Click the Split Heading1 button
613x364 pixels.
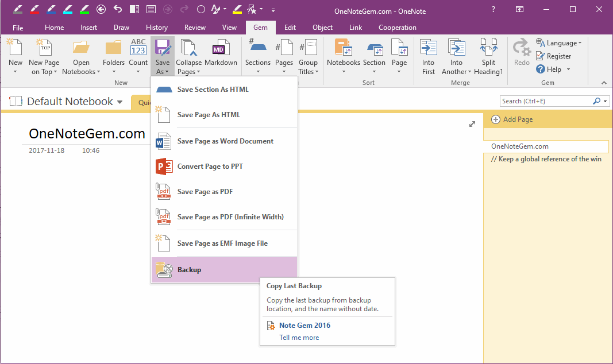[x=488, y=57]
